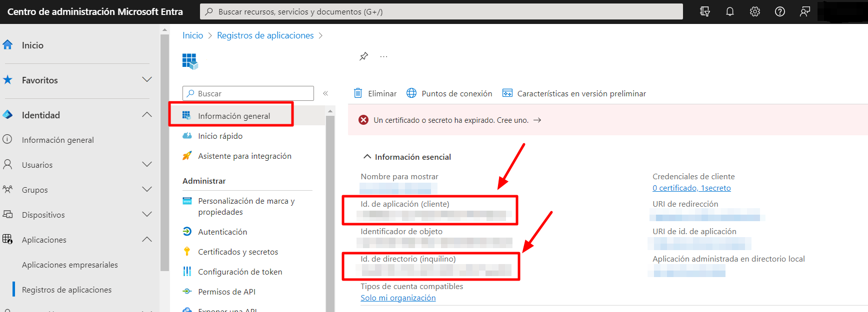The image size is (868, 312).
Task: Open Permisos de API menu item
Action: [x=226, y=292]
